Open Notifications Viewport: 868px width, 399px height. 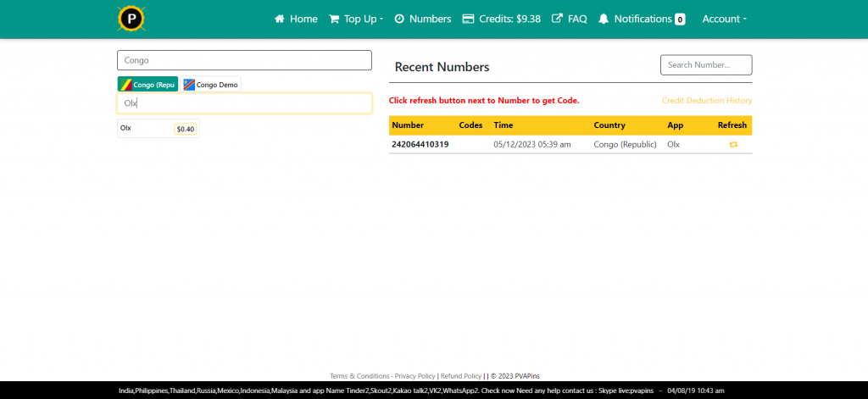(642, 19)
